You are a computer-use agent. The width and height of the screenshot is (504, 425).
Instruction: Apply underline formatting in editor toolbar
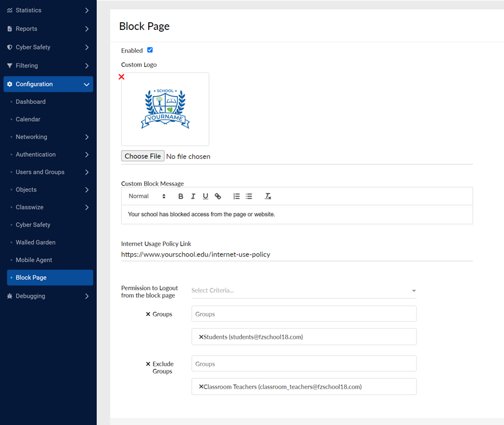(205, 196)
